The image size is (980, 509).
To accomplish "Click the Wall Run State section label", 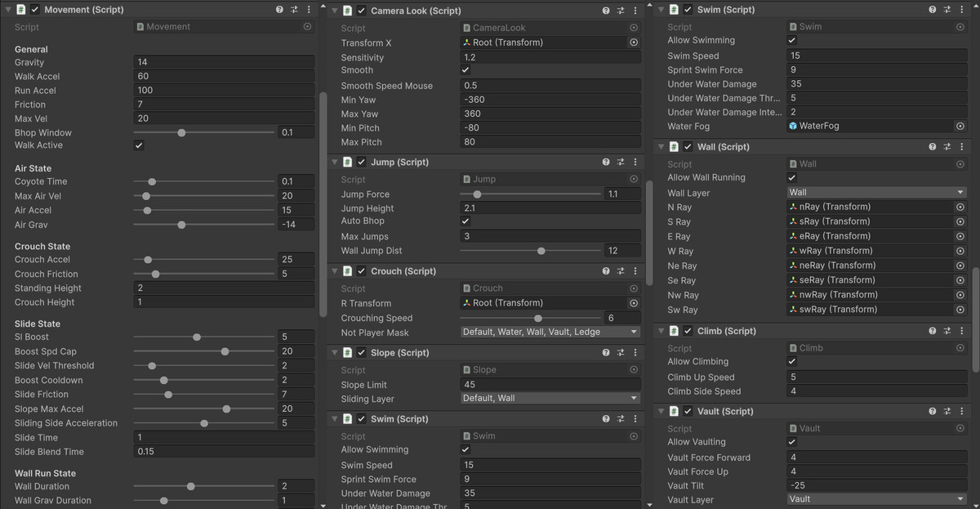I will [45, 473].
